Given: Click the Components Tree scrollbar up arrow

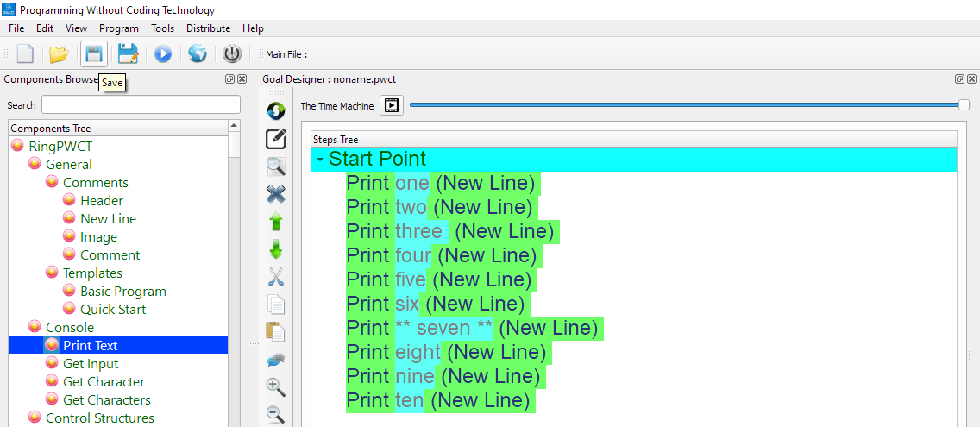Looking at the screenshot, I should click(x=234, y=126).
